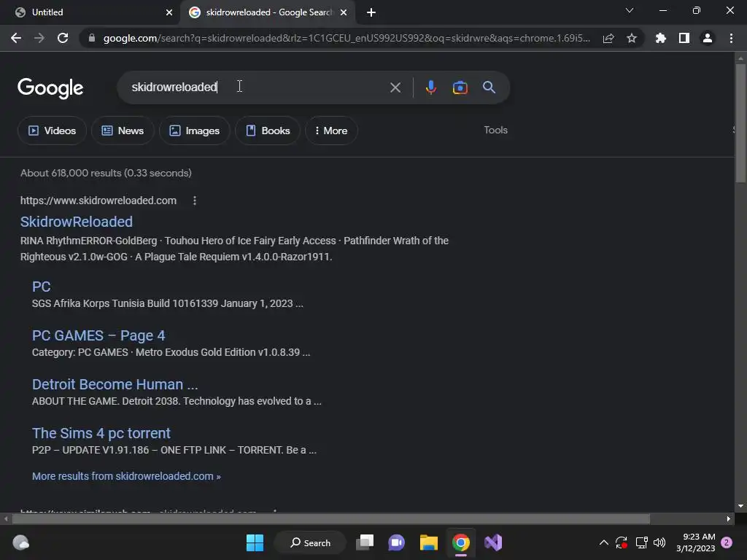The width and height of the screenshot is (747, 560).
Task: Expand the tab search dropdown arrow
Action: coord(630,10)
